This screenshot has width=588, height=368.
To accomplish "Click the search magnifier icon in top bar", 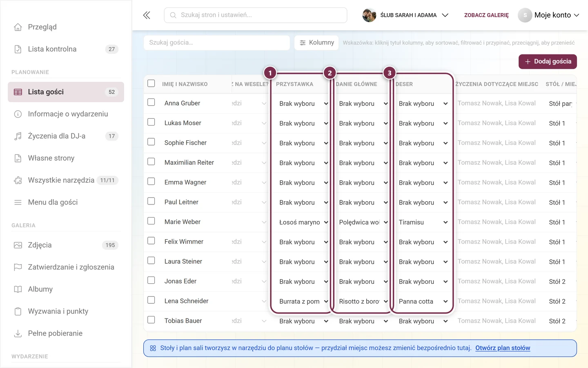I will click(x=173, y=15).
